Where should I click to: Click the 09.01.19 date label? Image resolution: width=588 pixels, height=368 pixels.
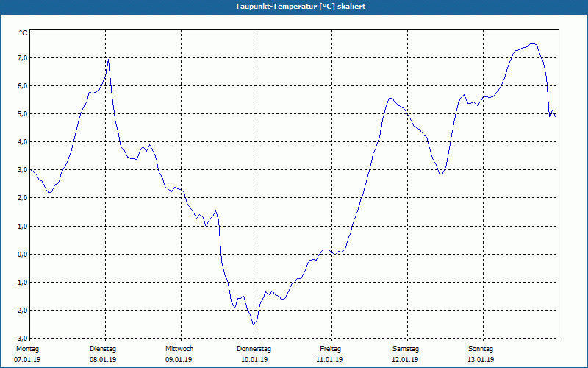tap(179, 360)
